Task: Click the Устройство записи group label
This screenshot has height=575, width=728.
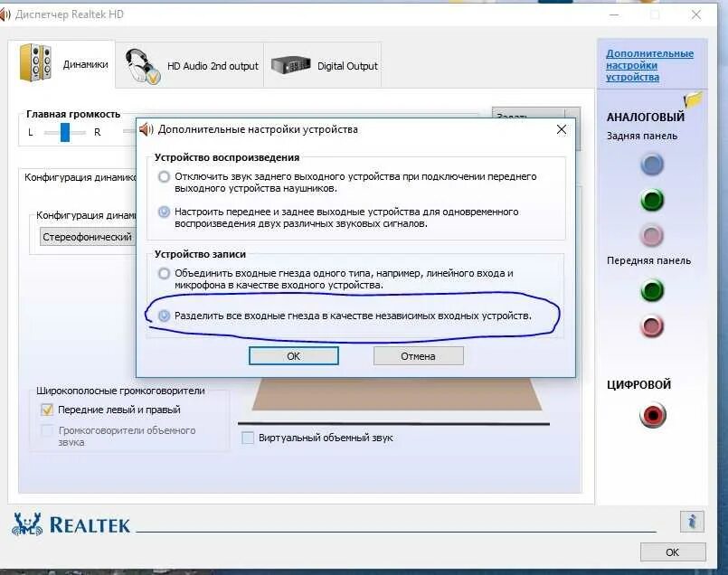Action: click(200, 254)
